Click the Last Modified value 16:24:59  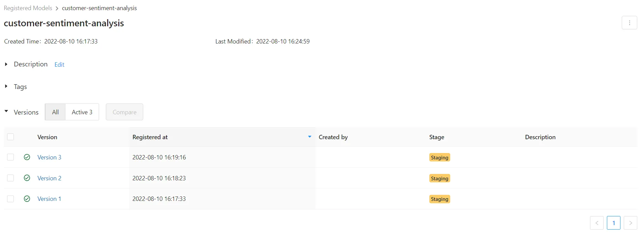(x=283, y=41)
